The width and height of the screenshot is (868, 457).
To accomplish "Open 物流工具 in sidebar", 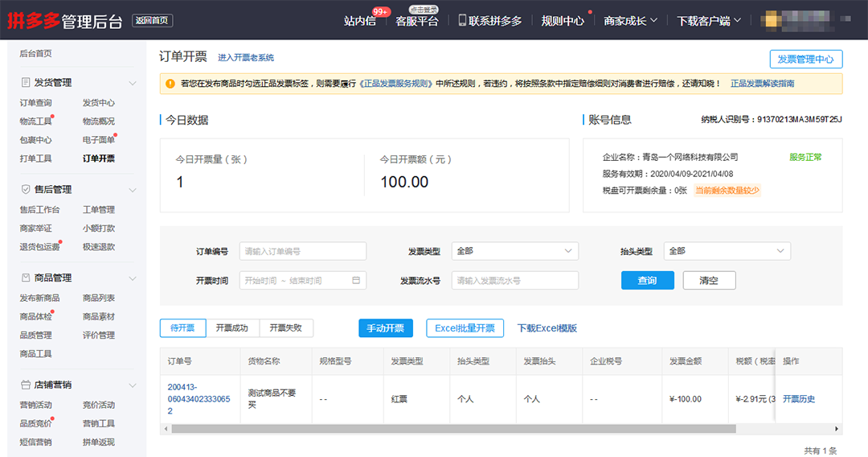I will click(x=35, y=121).
